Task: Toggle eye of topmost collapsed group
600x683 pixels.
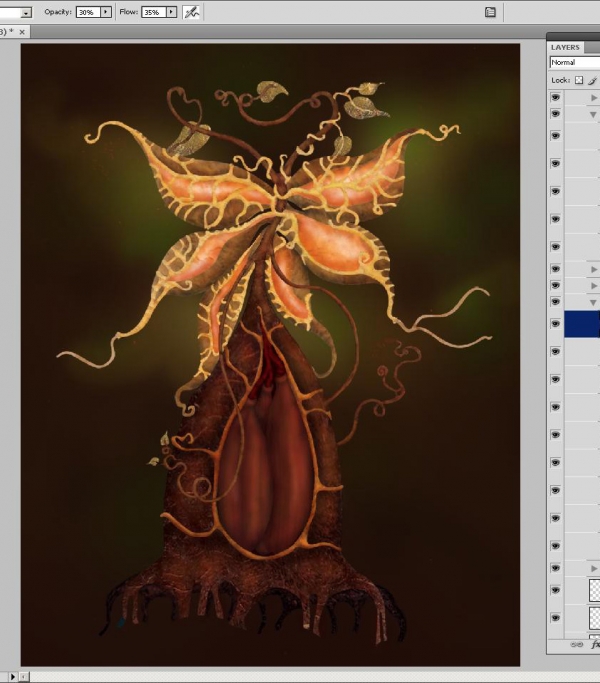Action: click(555, 97)
